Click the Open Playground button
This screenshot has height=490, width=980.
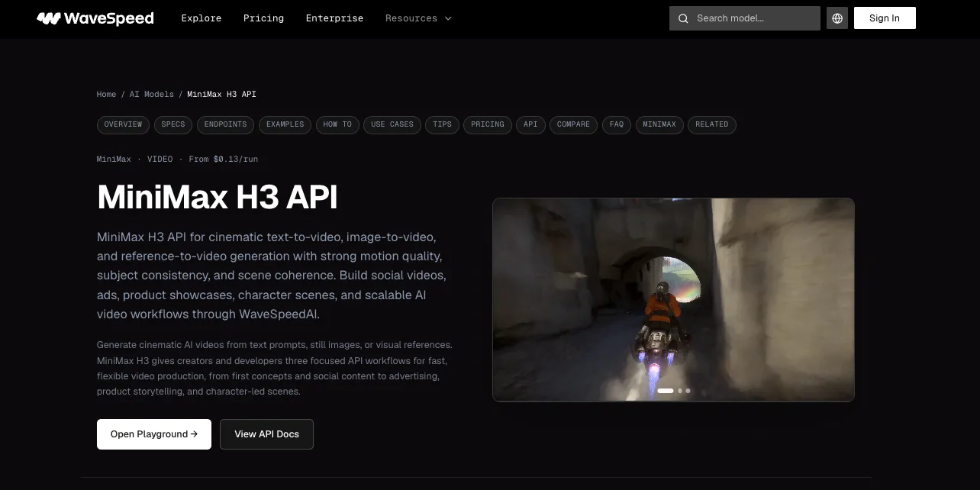point(154,434)
